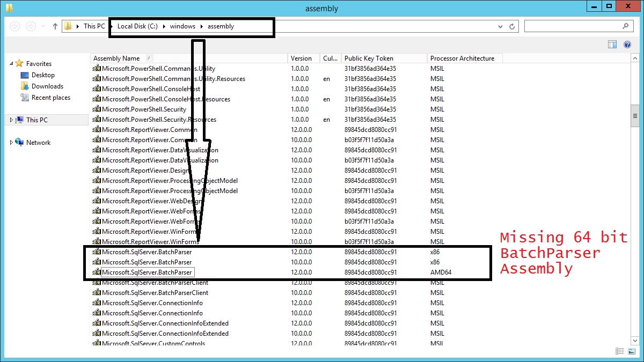Select Network in navigation pane

click(39, 143)
